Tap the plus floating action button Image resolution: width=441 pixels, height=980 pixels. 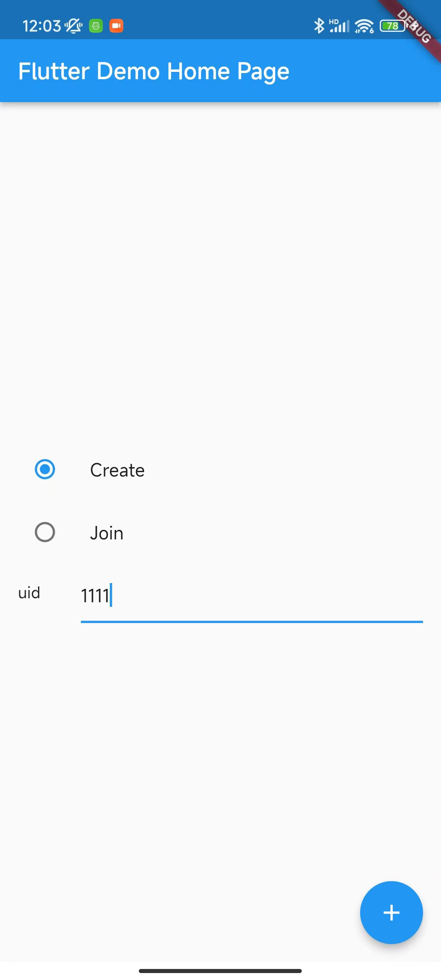click(391, 912)
